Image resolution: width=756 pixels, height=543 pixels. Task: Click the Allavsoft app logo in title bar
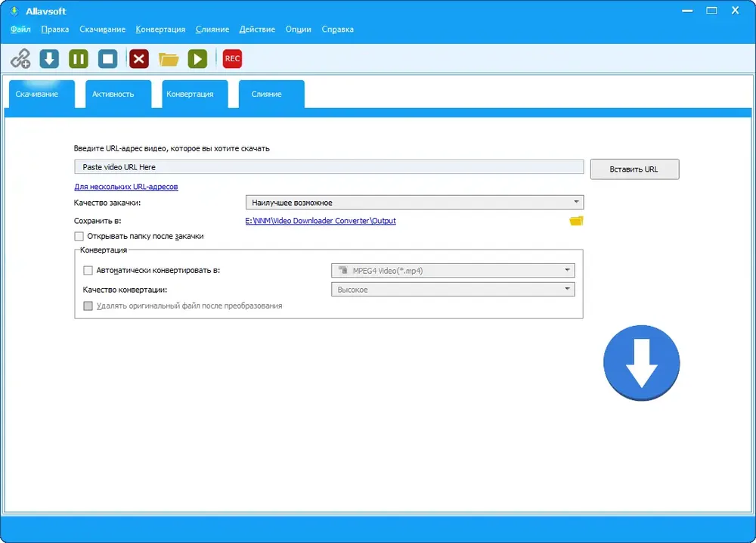click(x=14, y=11)
